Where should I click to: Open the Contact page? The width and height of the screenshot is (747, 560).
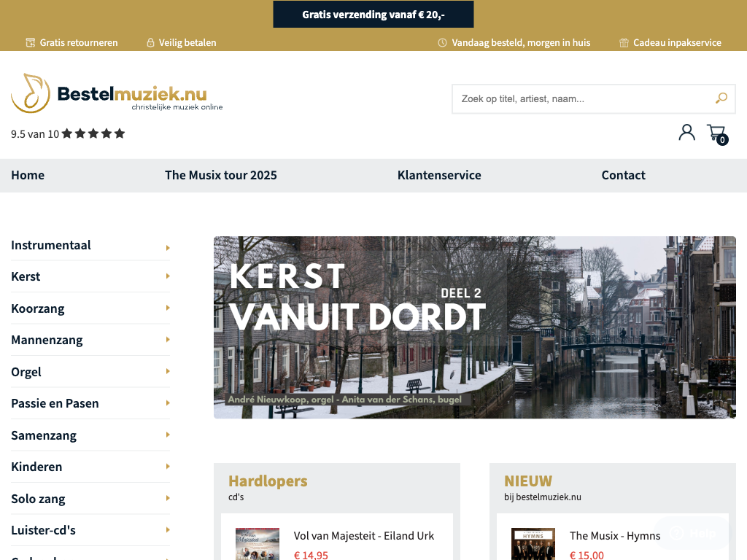(623, 175)
